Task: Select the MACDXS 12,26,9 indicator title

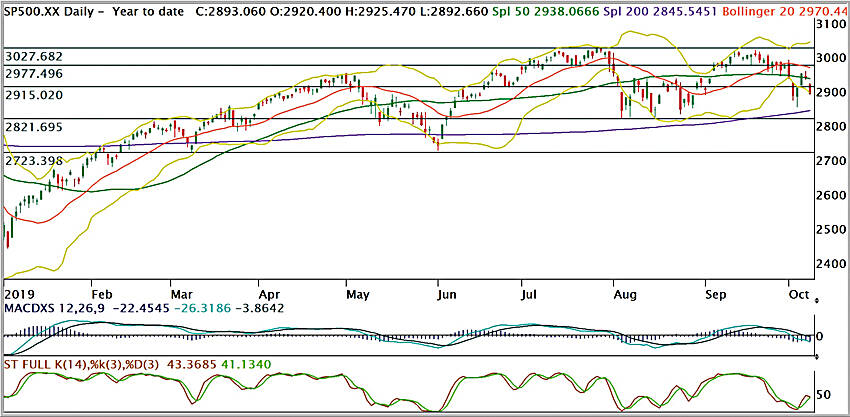Action: [x=55, y=308]
